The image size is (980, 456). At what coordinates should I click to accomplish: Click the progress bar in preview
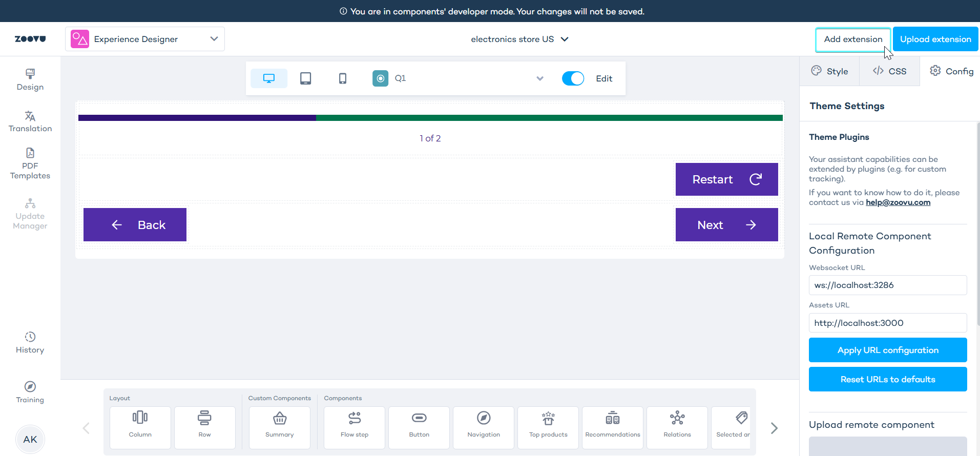(430, 118)
